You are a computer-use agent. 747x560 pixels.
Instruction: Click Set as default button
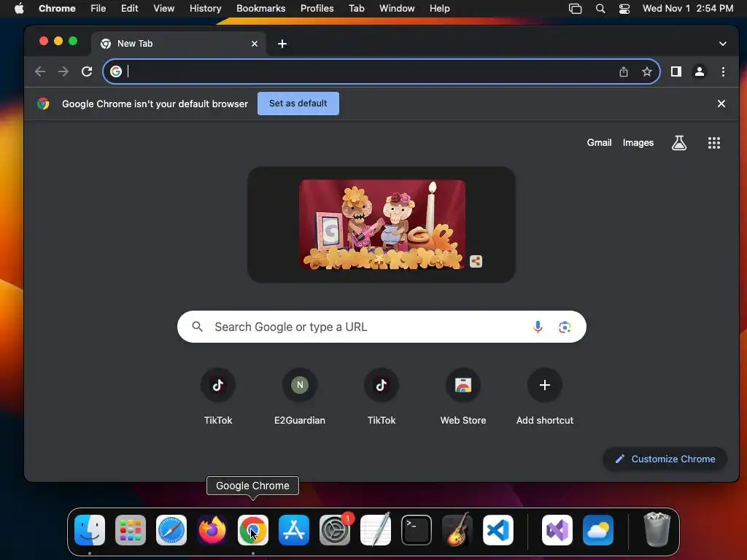[298, 104]
